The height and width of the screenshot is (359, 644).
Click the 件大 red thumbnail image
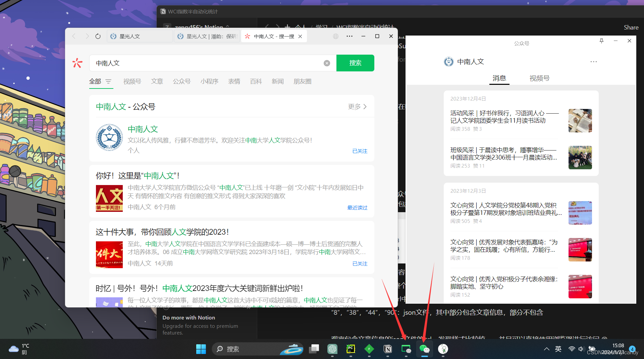pyautogui.click(x=109, y=254)
